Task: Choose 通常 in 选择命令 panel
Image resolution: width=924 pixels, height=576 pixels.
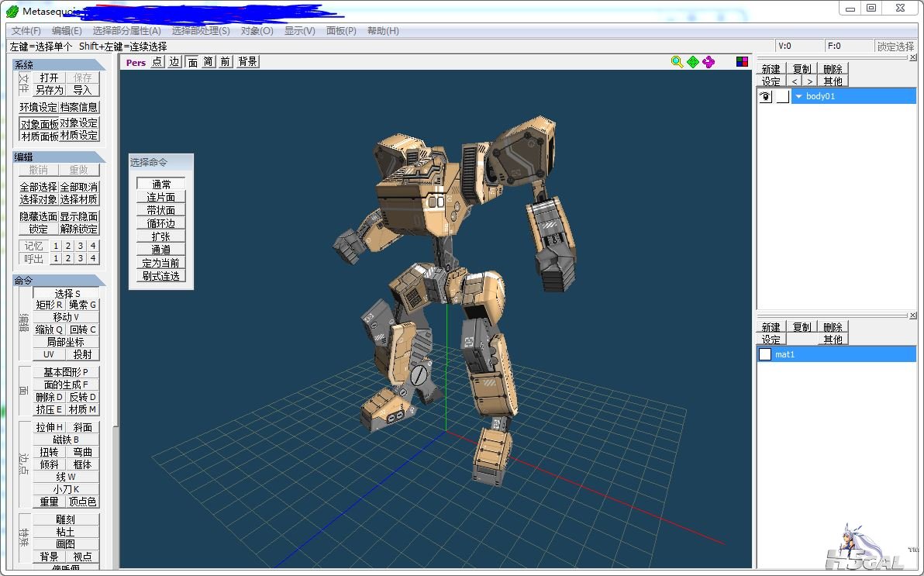Action: [x=161, y=184]
